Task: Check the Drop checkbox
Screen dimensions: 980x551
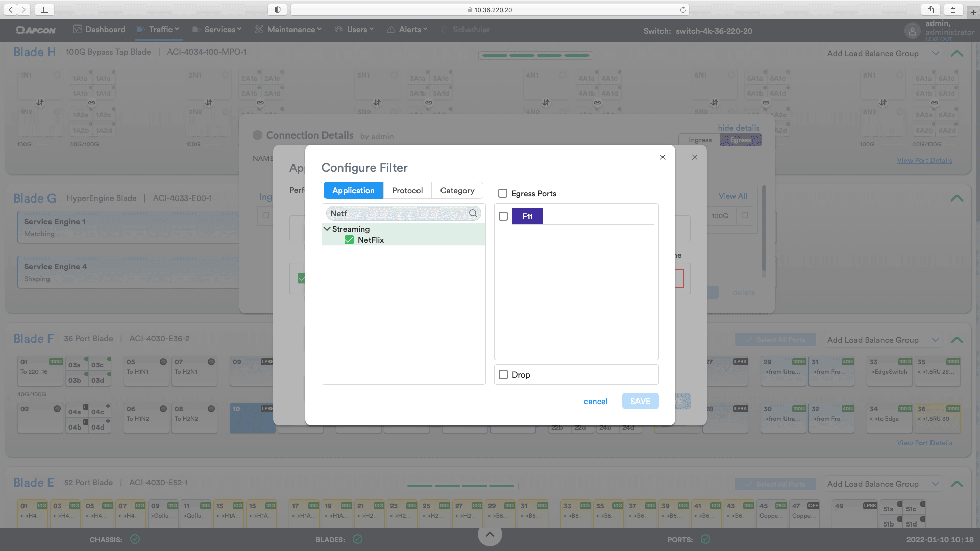Action: point(503,374)
